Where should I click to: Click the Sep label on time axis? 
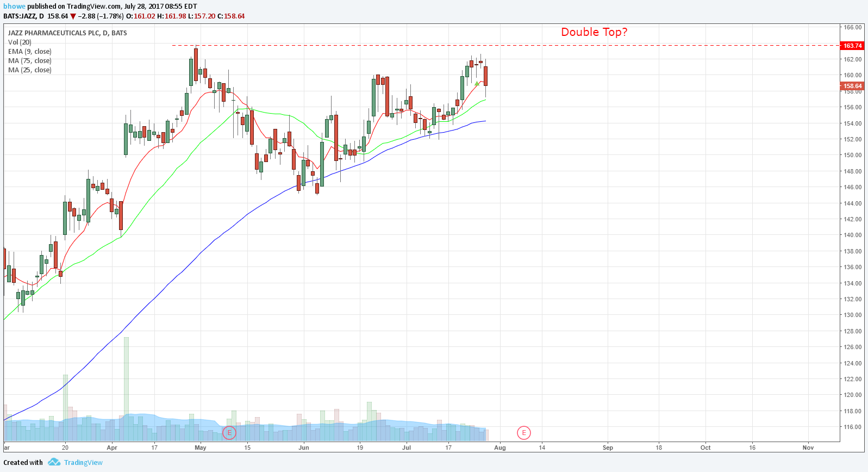(608, 448)
